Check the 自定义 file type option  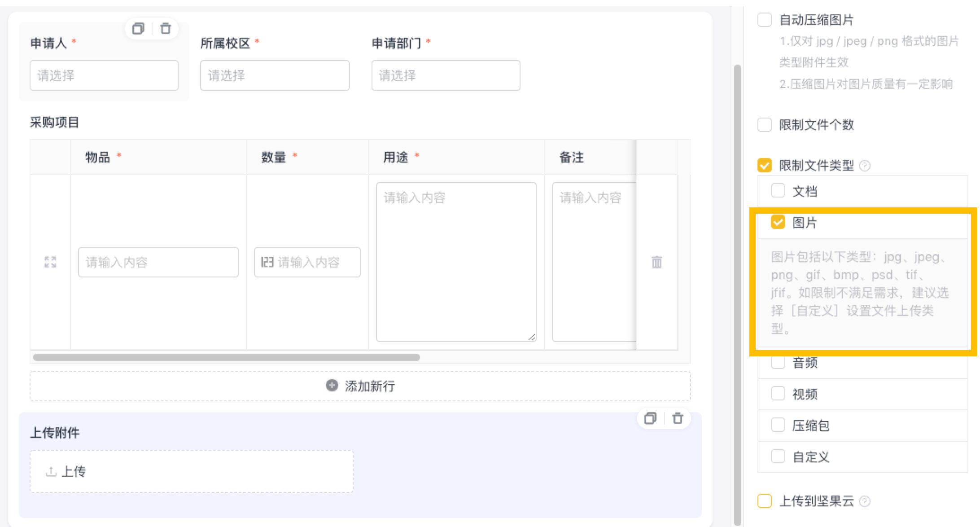[x=778, y=457]
